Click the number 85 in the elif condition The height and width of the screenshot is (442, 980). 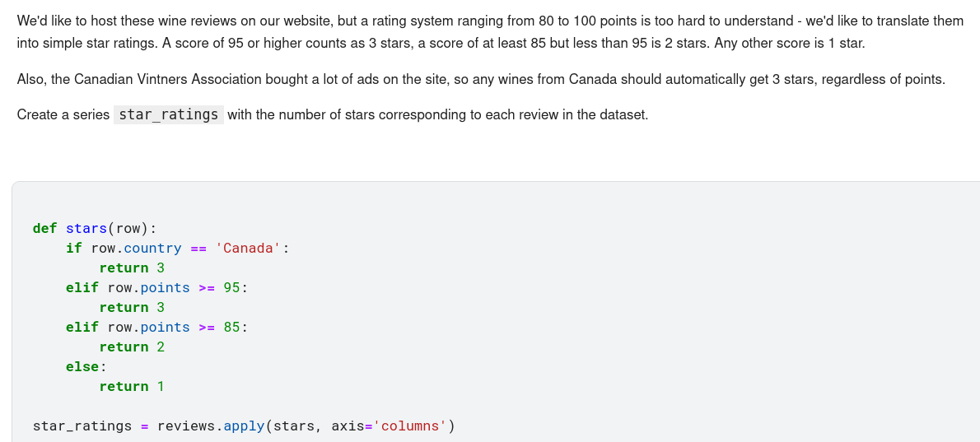[231, 327]
